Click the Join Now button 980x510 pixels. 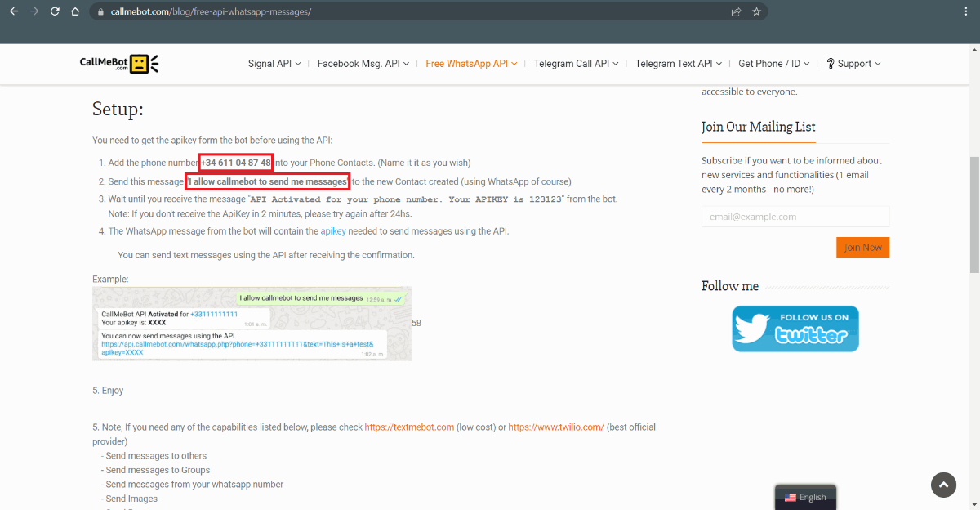[862, 248]
